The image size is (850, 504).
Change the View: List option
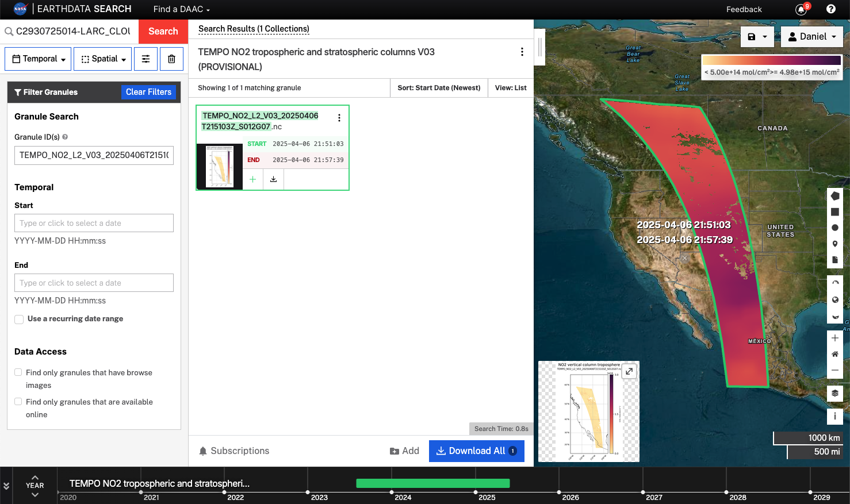[x=511, y=88]
